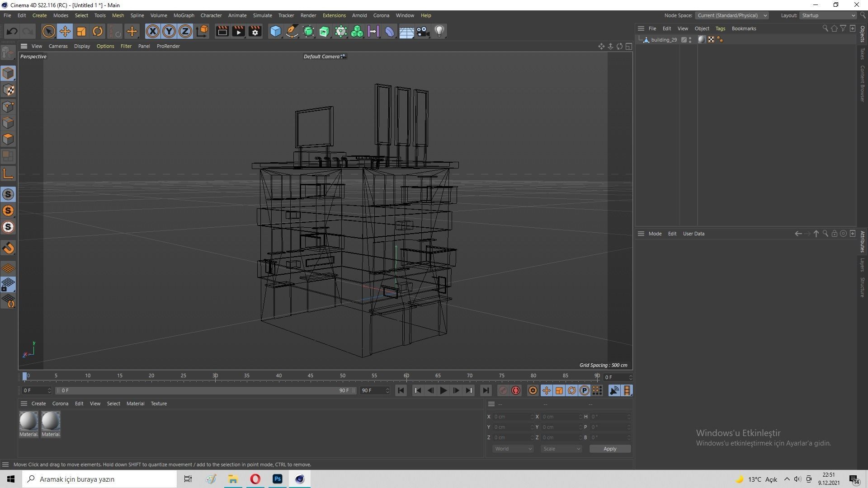Viewport: 868px width, 488px height.
Task: Open viewport Display menu
Action: pos(82,46)
